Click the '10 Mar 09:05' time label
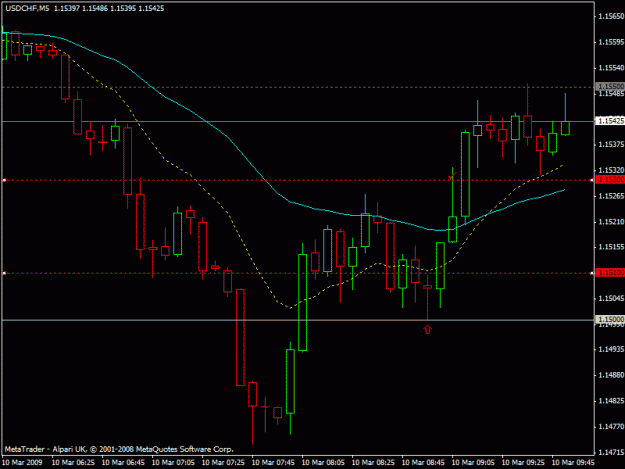Screen dimensions: 625x469 click(473, 463)
